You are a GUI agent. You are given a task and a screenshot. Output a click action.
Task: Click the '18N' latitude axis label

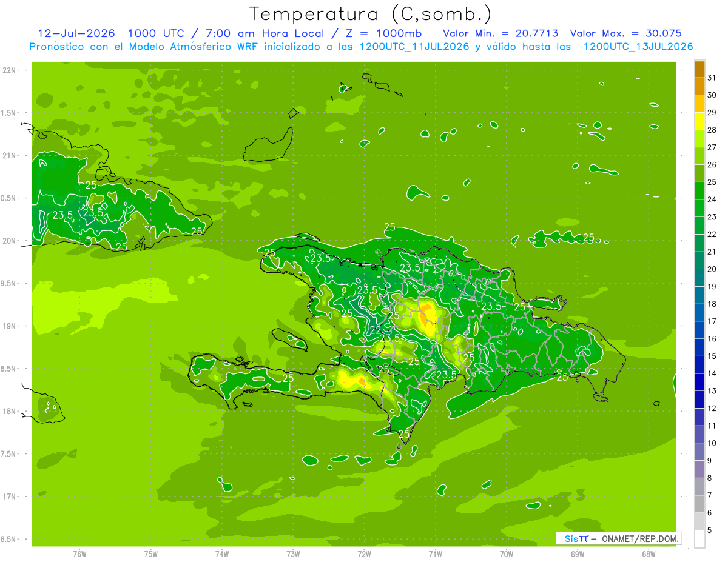10,411
